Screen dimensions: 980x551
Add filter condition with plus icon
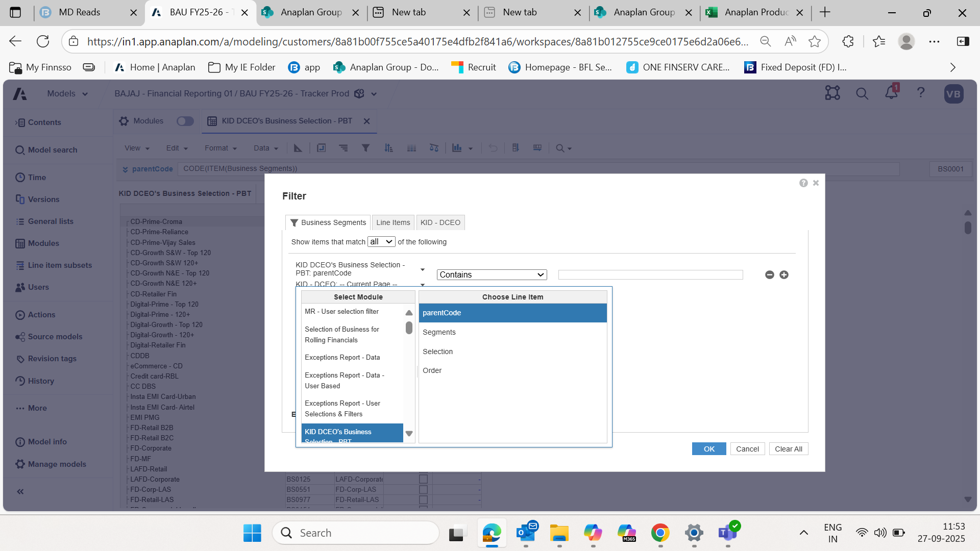pyautogui.click(x=784, y=275)
